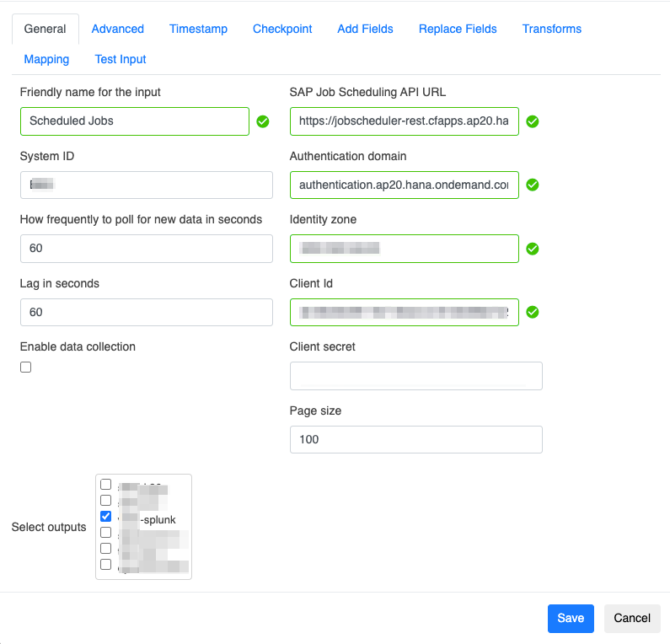Focus the Page size field

(x=415, y=439)
